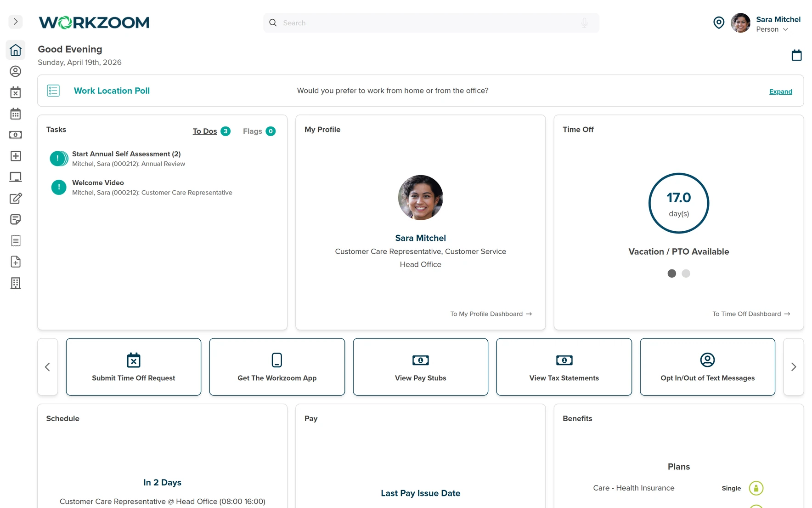Click the 17.0 days vacation circle
Image resolution: width=812 pixels, height=508 pixels.
(x=678, y=203)
